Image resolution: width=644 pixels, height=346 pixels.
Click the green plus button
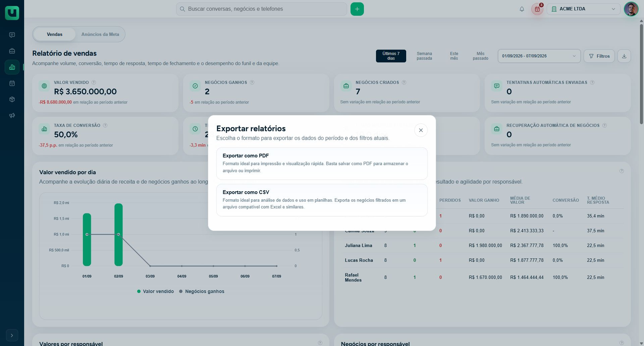click(x=357, y=9)
